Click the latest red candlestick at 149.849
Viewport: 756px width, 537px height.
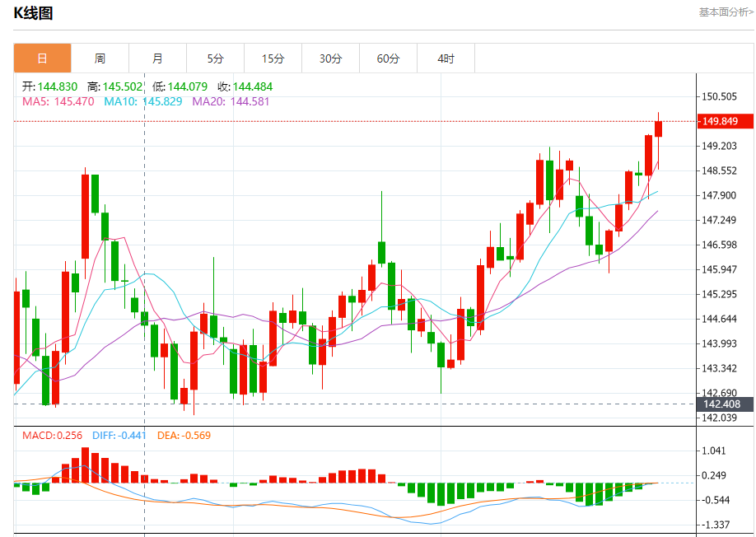(658, 129)
